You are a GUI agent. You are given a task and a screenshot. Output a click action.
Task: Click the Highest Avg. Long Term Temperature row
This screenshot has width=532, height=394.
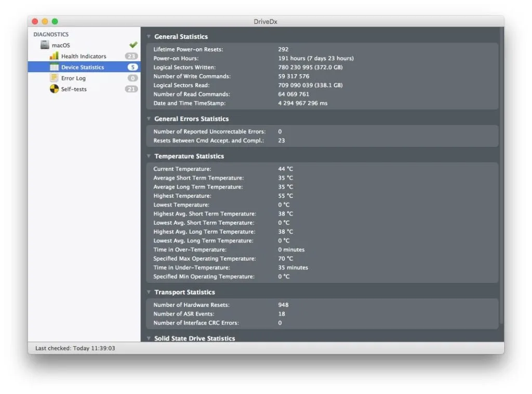coord(322,232)
